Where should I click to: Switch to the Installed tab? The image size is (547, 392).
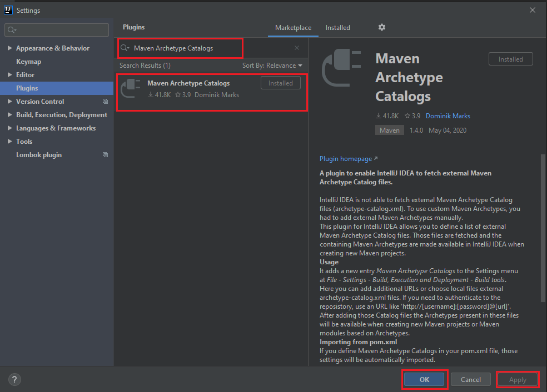[x=337, y=28]
